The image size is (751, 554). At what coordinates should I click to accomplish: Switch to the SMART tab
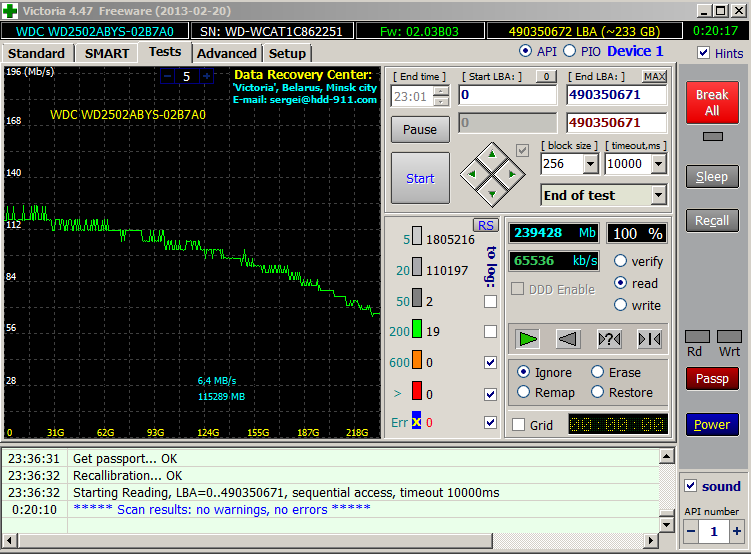(107, 53)
